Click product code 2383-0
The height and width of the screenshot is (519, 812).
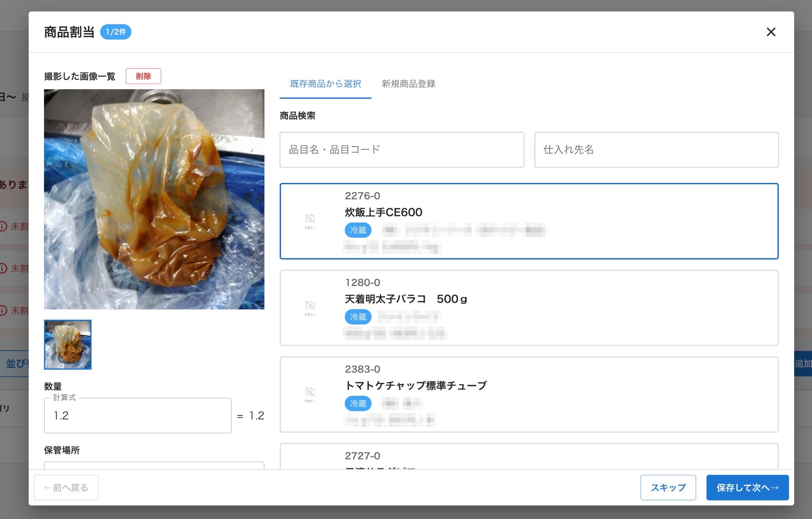point(362,369)
